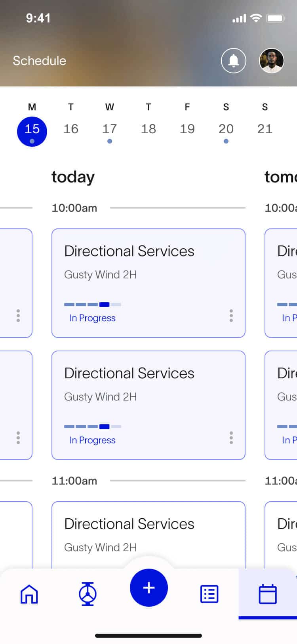Image resolution: width=297 pixels, height=644 pixels.
Task: Click progress bar on first today card
Action: (x=93, y=305)
